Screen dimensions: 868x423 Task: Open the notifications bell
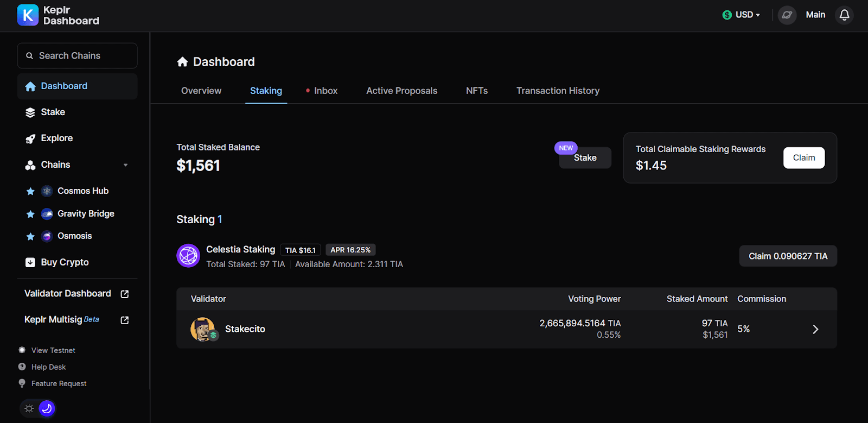point(844,15)
